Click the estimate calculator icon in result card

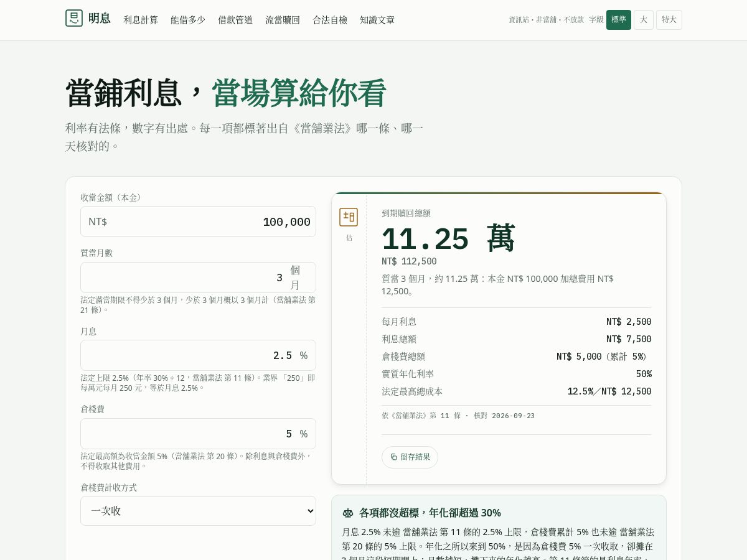pyautogui.click(x=349, y=217)
